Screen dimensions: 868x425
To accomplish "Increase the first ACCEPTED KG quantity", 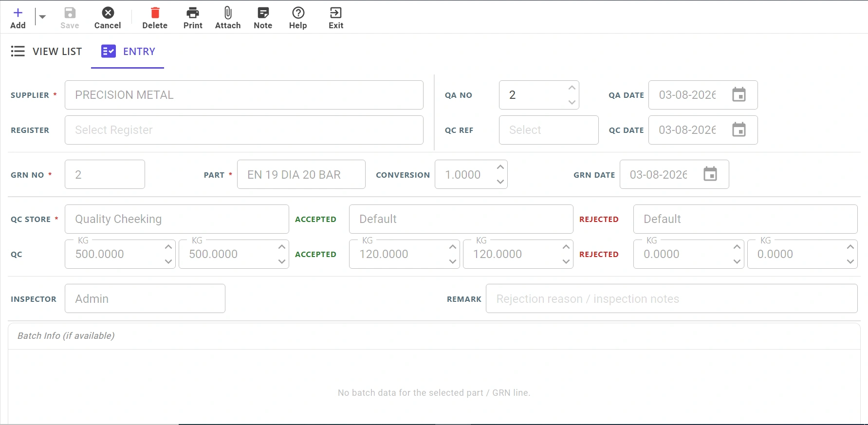I will pyautogui.click(x=453, y=247).
